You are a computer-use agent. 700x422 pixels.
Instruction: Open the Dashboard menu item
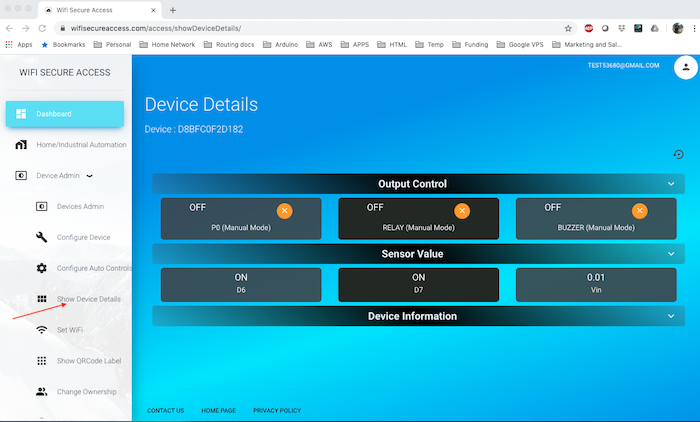click(x=65, y=114)
